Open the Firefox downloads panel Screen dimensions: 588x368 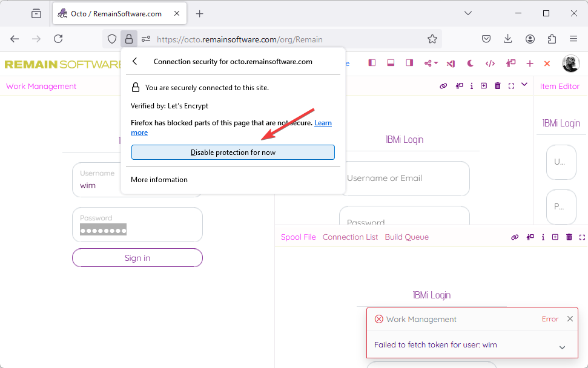pyautogui.click(x=507, y=39)
